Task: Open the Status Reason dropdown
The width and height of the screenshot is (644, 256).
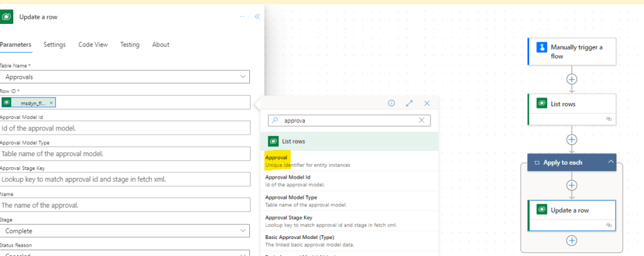Action: point(125,253)
